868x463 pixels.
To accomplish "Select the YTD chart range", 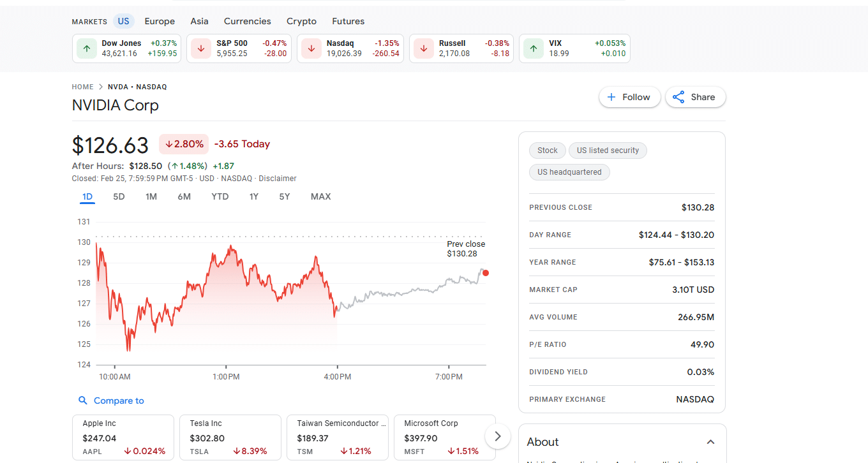I will (220, 196).
